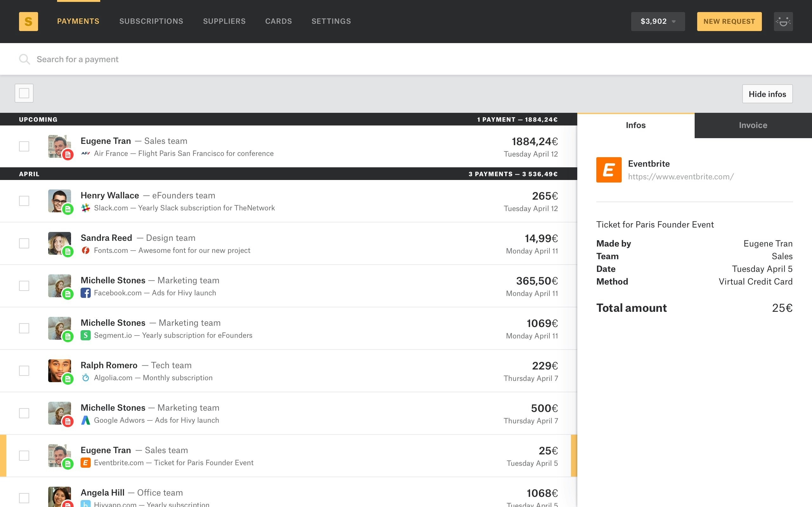Click green receipt badge on Ralph Romero avatar
The width and height of the screenshot is (812, 507).
pyautogui.click(x=68, y=379)
